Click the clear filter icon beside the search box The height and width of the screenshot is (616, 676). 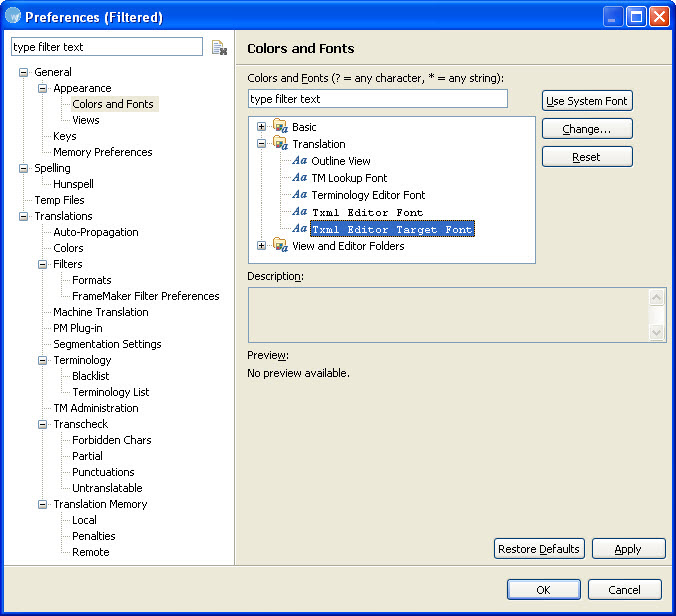(219, 48)
